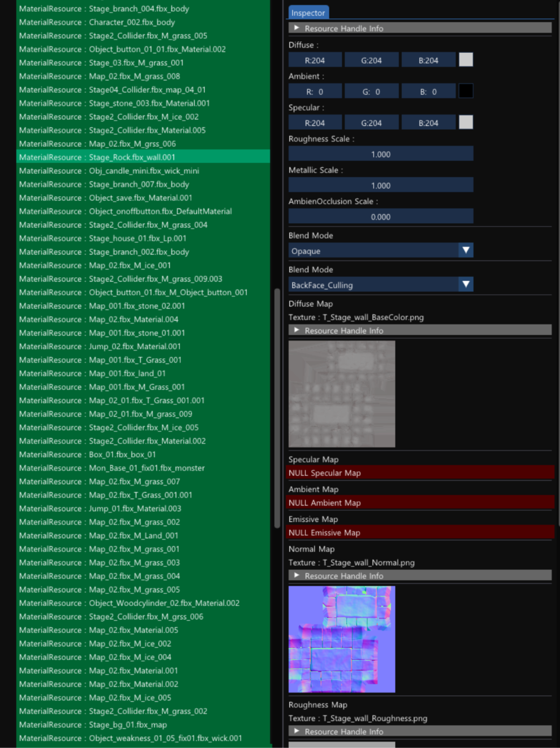Click the Diffuse color swatch
560x748 pixels.
[466, 60]
